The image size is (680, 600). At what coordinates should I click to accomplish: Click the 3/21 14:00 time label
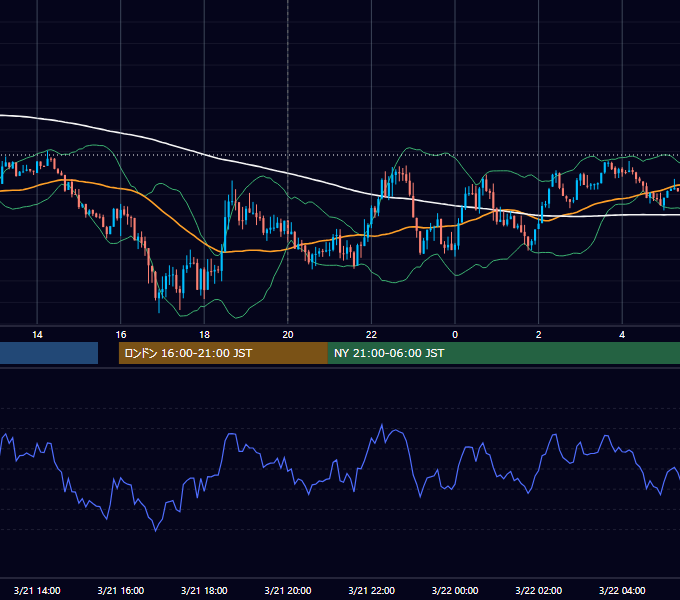point(37,590)
